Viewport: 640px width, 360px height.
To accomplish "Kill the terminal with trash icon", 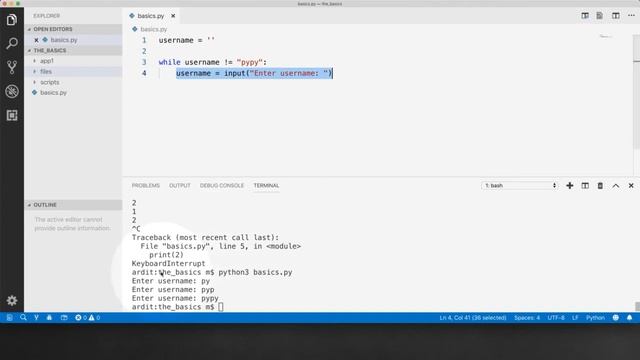I will [x=600, y=186].
